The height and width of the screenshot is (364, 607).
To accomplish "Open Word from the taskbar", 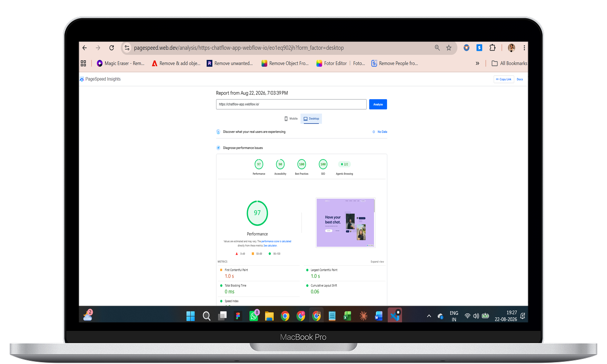I will 379,316.
